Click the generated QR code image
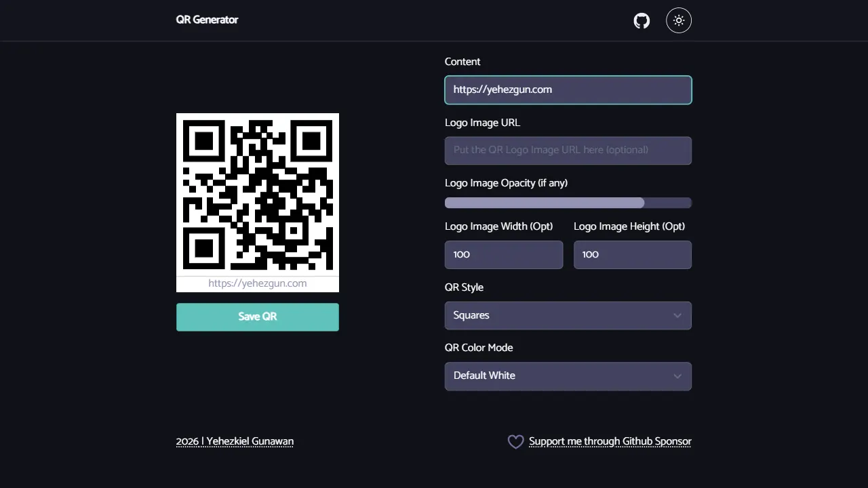 click(x=258, y=195)
